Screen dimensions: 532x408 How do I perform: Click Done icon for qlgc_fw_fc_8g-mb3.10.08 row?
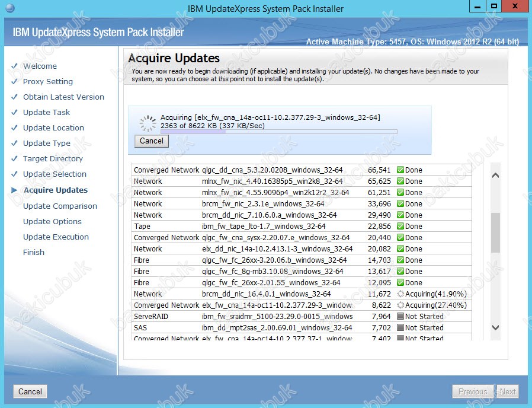pos(400,271)
